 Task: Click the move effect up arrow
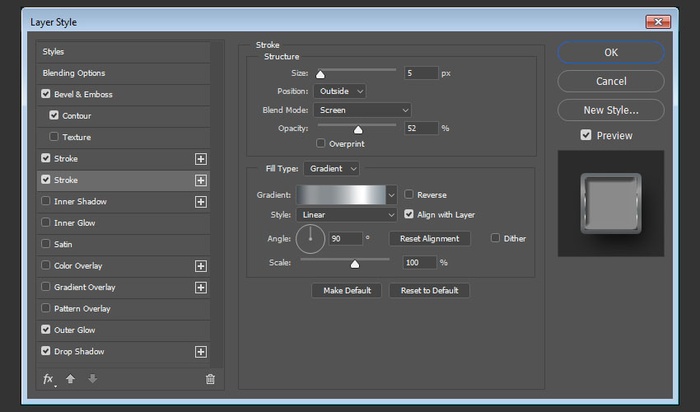tap(70, 379)
